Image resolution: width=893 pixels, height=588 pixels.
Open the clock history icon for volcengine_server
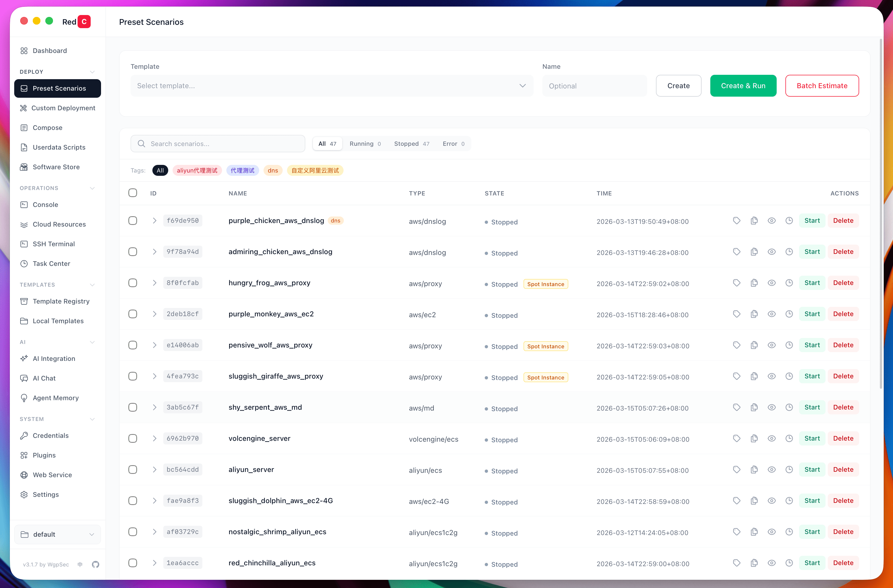click(x=789, y=438)
